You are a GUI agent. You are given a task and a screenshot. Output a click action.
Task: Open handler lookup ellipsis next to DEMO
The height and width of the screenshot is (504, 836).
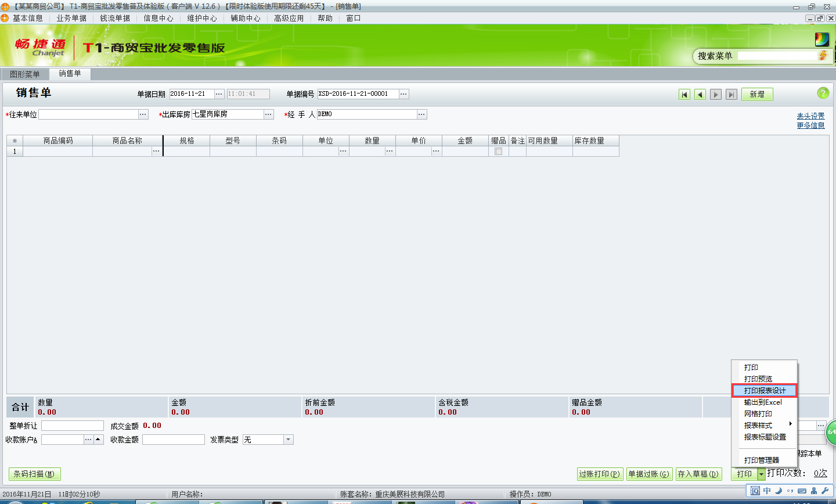tap(423, 114)
